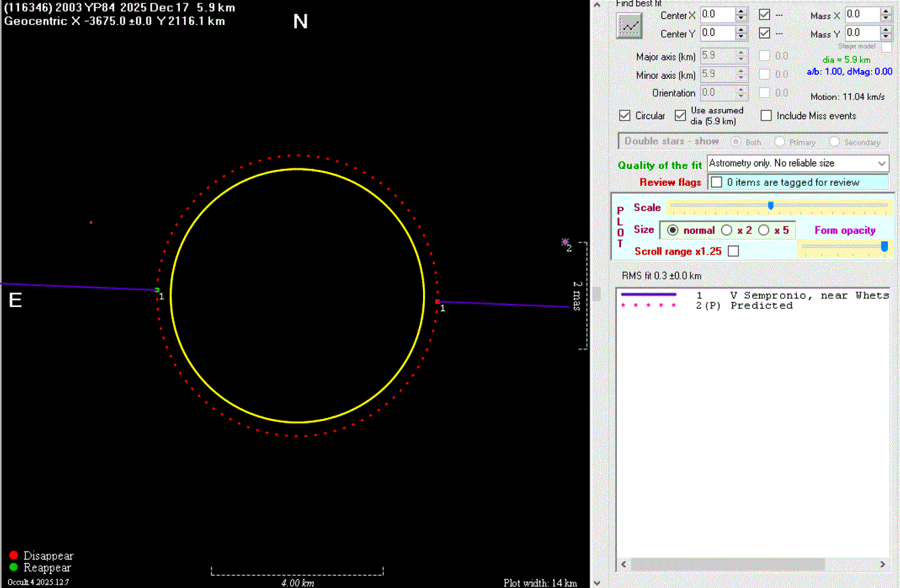This screenshot has width=900, height=588.
Task: Increase Mass X value with the up arrow
Action: [887, 11]
